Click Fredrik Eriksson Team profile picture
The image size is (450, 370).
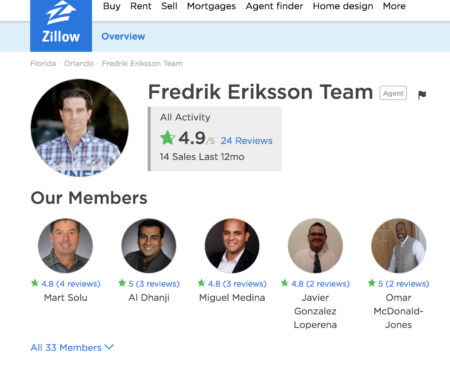79,128
